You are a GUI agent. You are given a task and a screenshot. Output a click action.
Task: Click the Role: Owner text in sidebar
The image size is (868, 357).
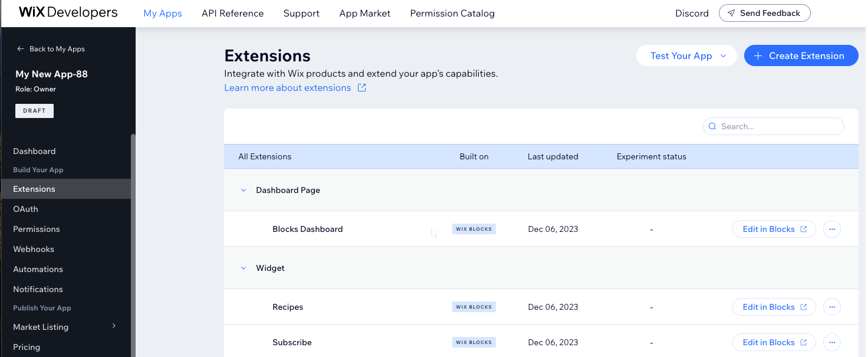[x=35, y=89]
